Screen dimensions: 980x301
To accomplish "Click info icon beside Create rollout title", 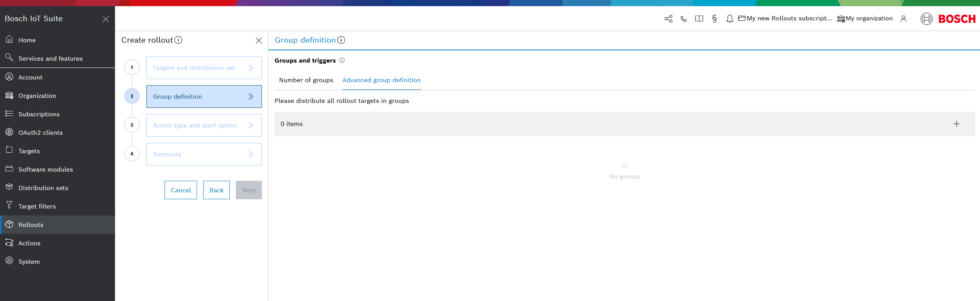I will (x=178, y=40).
